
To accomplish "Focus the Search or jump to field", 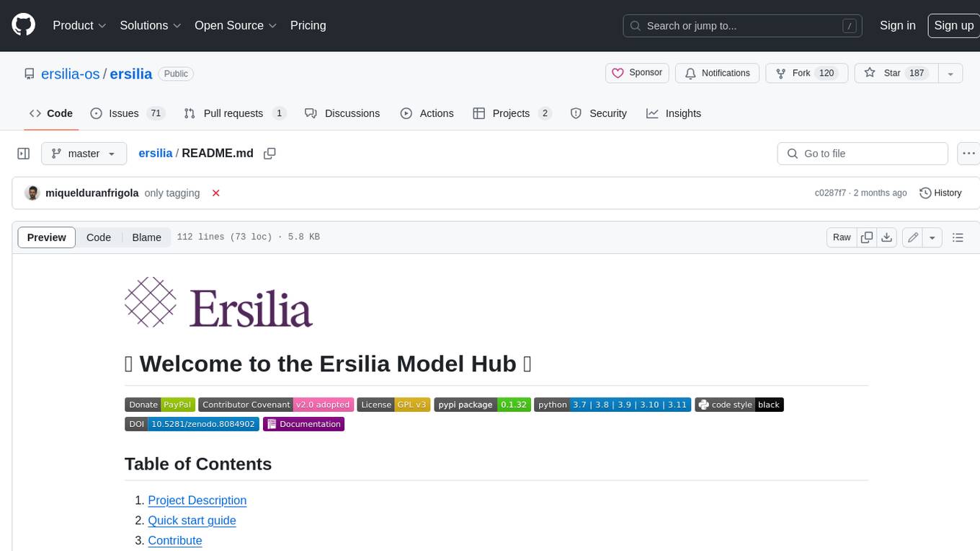I will click(x=743, y=25).
